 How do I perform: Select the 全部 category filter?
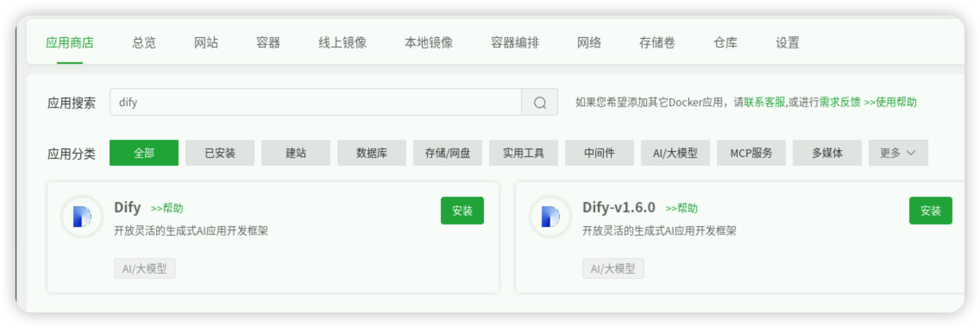pyautogui.click(x=144, y=153)
